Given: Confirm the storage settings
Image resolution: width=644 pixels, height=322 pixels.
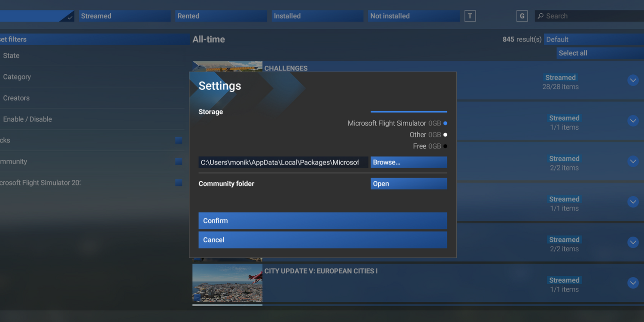Looking at the screenshot, I should pos(322,221).
